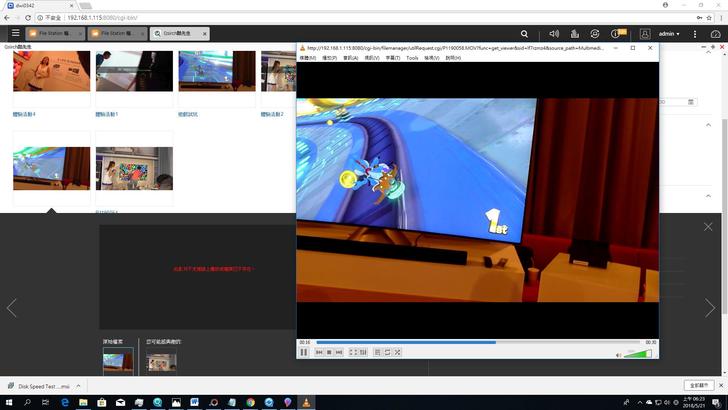
Task: Adjust the VLC green volume slider
Action: [x=637, y=354]
